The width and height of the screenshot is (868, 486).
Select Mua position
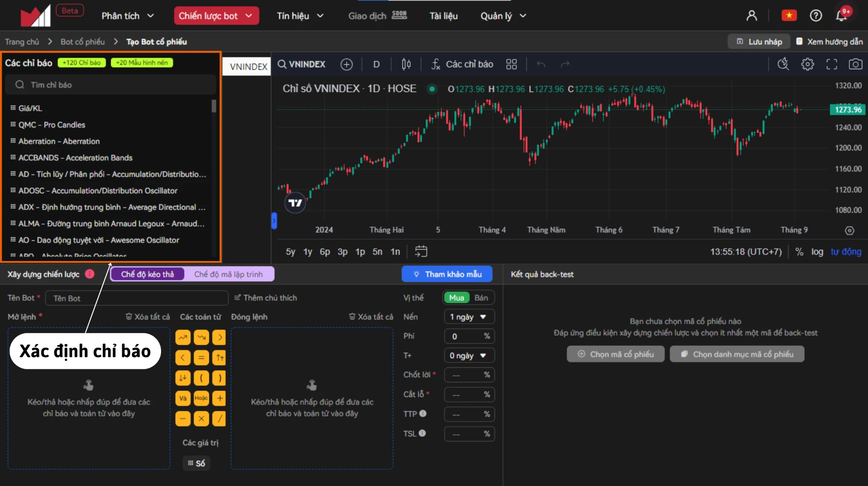click(456, 297)
